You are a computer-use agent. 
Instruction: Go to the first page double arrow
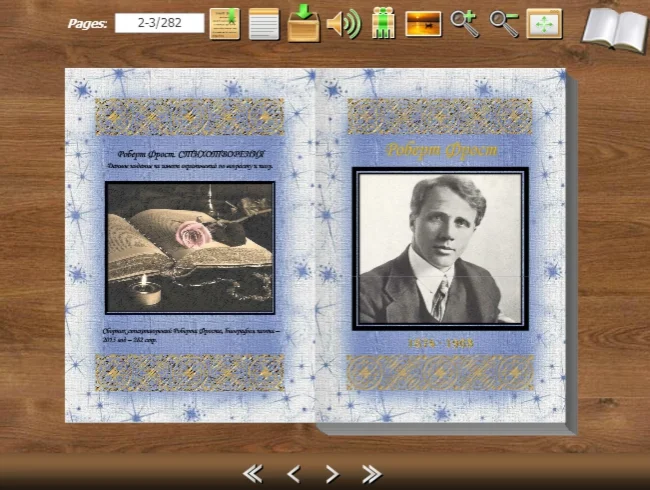252,473
